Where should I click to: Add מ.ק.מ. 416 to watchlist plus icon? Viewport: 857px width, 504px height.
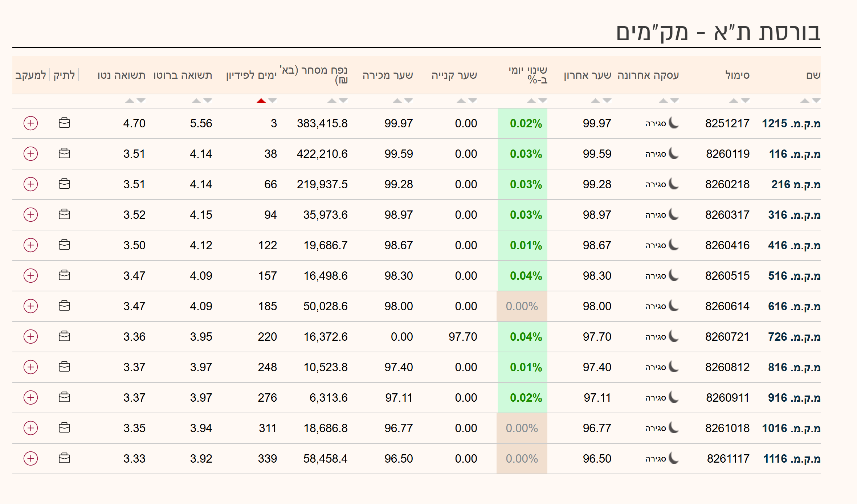[x=30, y=245]
